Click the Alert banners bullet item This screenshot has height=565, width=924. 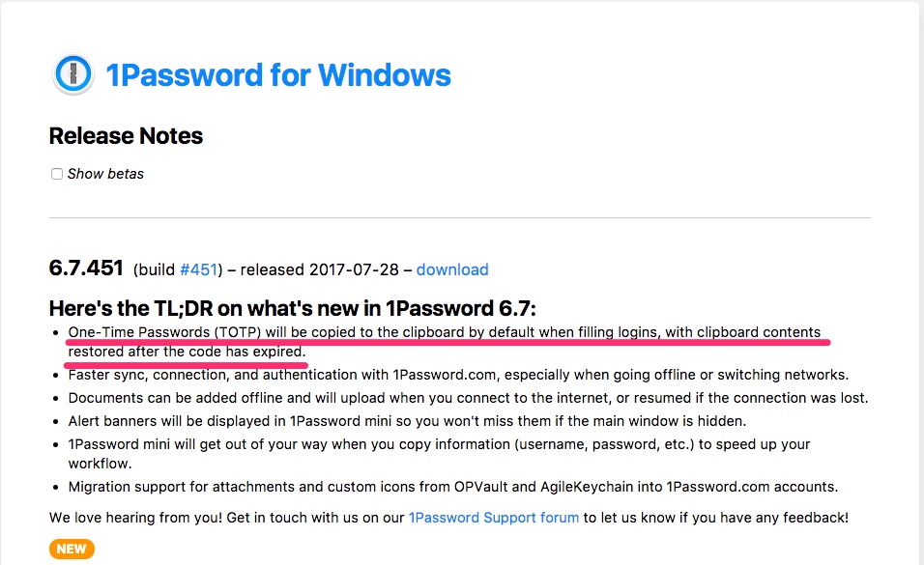(407, 421)
